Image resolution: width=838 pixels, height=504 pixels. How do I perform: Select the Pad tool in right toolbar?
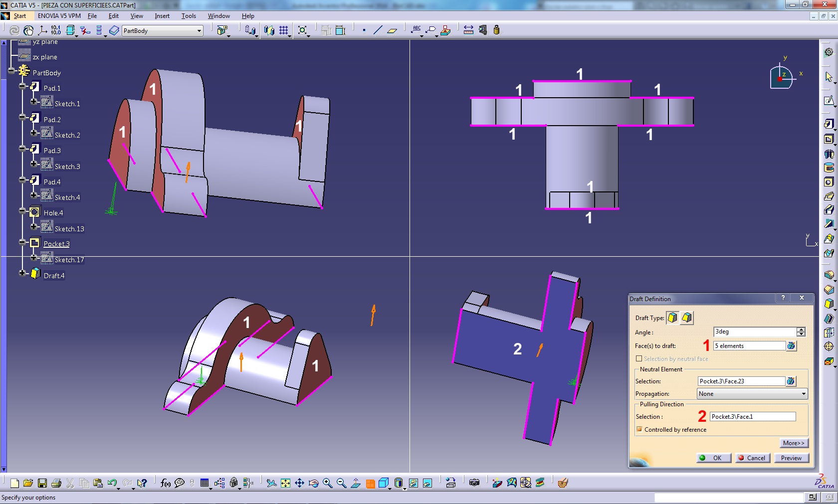pyautogui.click(x=829, y=124)
